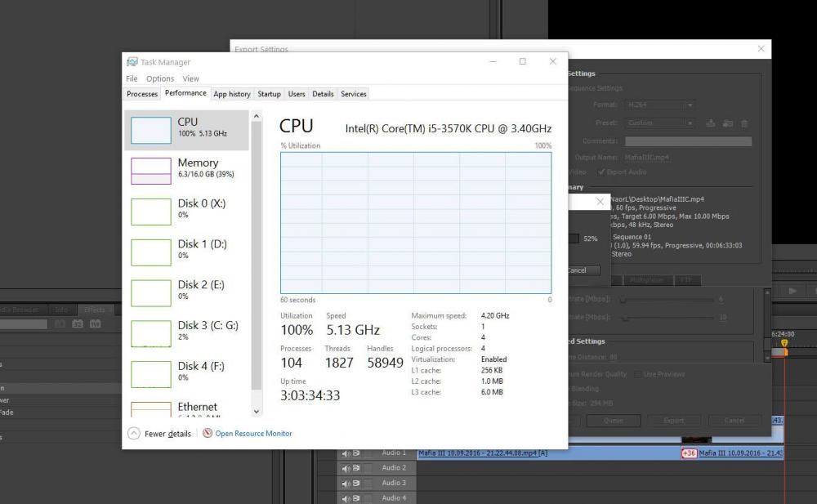The image size is (817, 504).
Task: Toggle the Use Previews checkbox
Action: pos(637,374)
